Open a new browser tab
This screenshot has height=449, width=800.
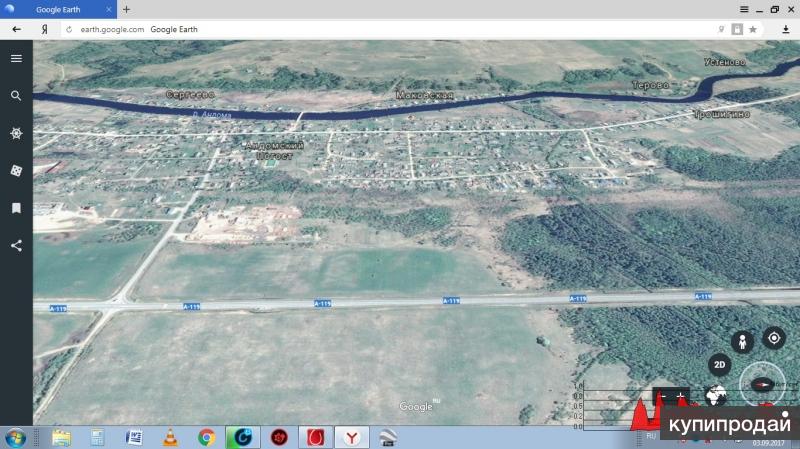tap(126, 9)
